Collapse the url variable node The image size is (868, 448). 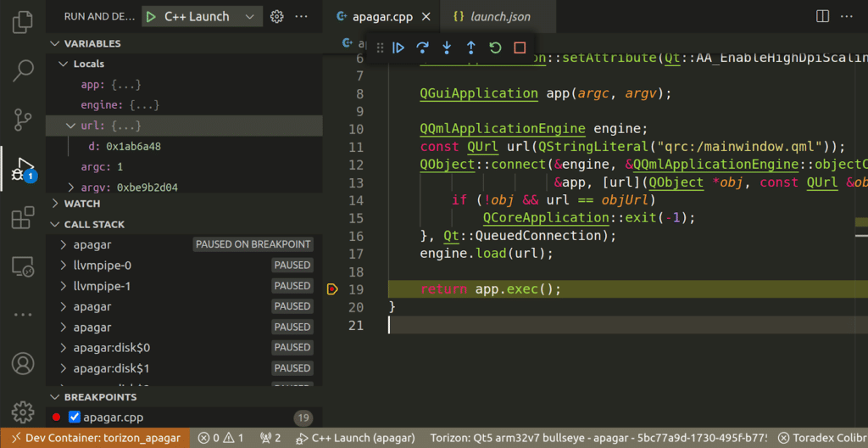click(x=71, y=126)
